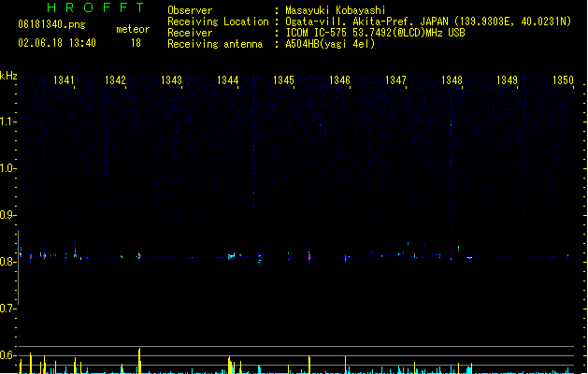This screenshot has height=374, width=588.
Task: Click time marker 1344
Action: [x=227, y=80]
